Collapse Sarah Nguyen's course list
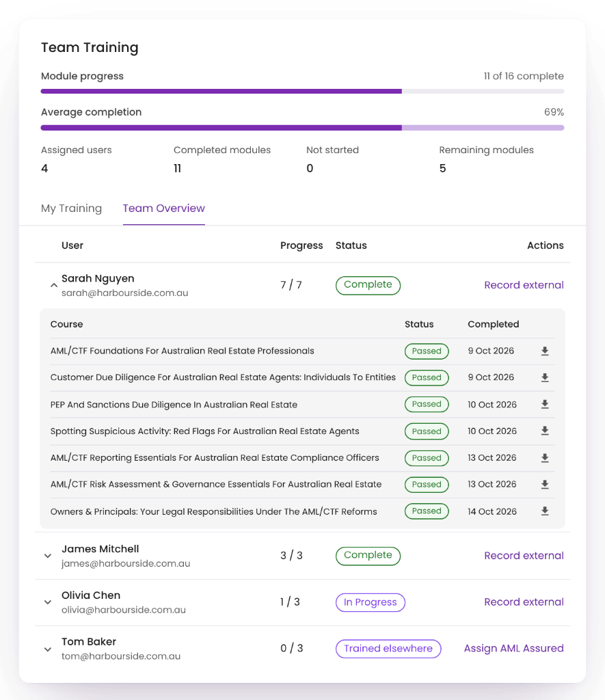 point(53,285)
